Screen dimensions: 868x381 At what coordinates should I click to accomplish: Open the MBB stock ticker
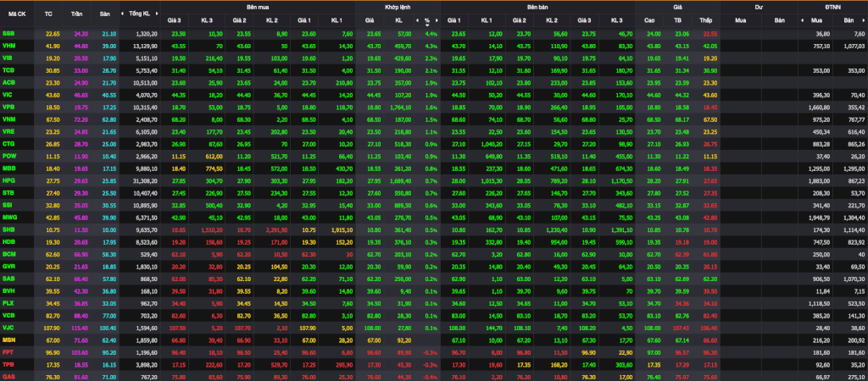[x=8, y=168]
